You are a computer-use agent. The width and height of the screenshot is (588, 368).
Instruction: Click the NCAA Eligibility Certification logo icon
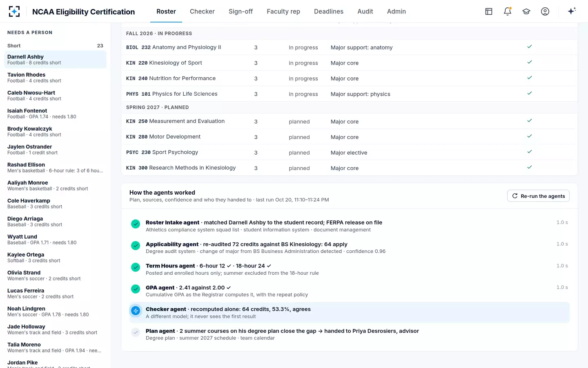[x=14, y=11]
